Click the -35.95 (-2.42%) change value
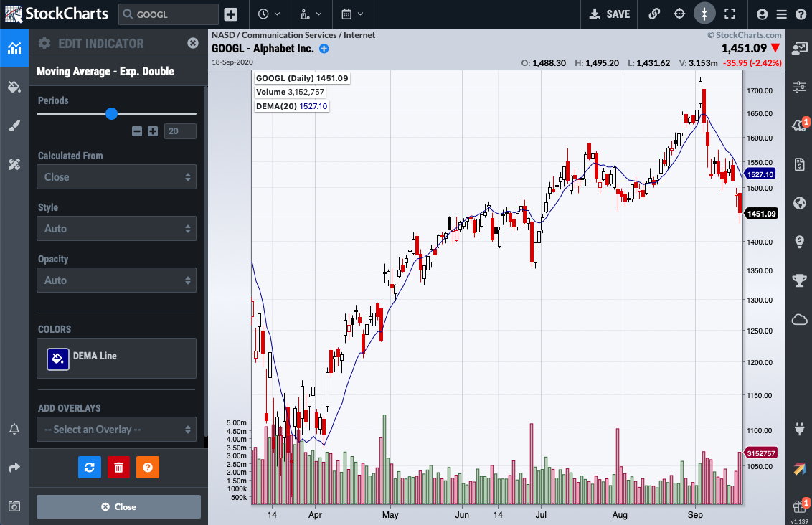 (752, 62)
